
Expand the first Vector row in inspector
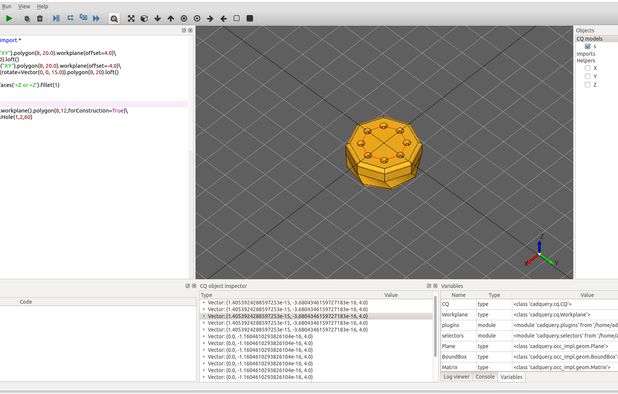pos(204,303)
